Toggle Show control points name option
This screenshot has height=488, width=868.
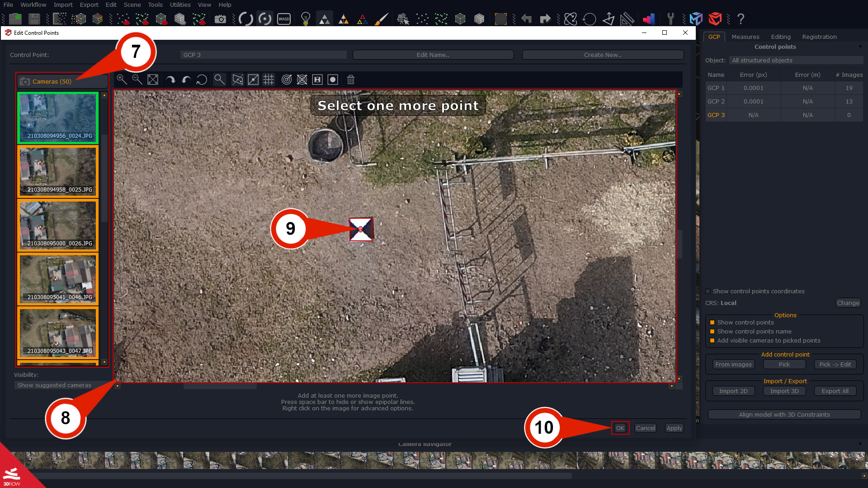click(712, 332)
